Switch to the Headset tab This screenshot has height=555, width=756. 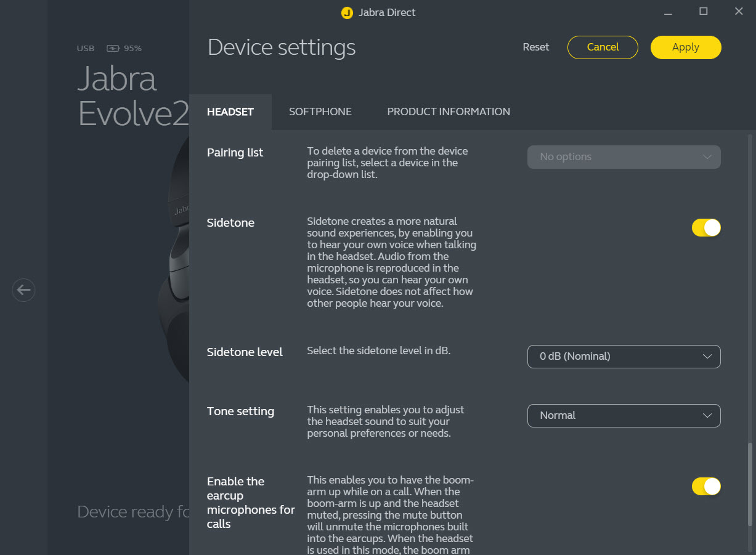[x=230, y=111]
